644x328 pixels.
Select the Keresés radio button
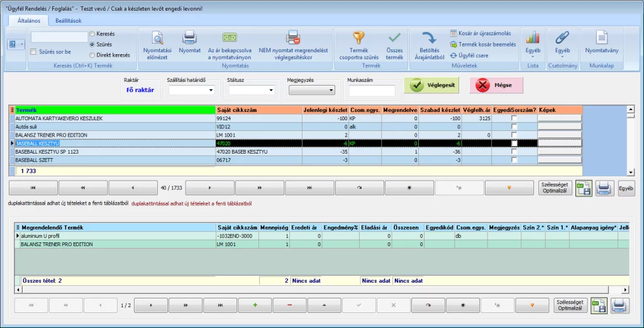[92, 34]
